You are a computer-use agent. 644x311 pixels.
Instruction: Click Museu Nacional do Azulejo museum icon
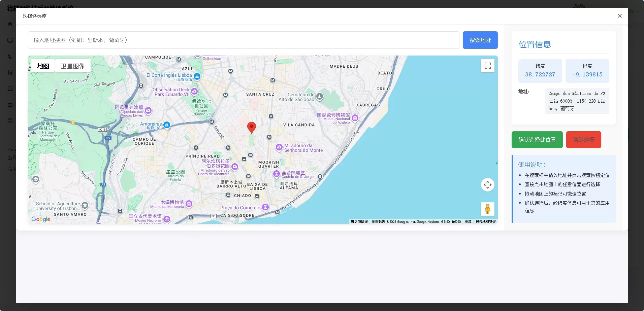(355, 118)
